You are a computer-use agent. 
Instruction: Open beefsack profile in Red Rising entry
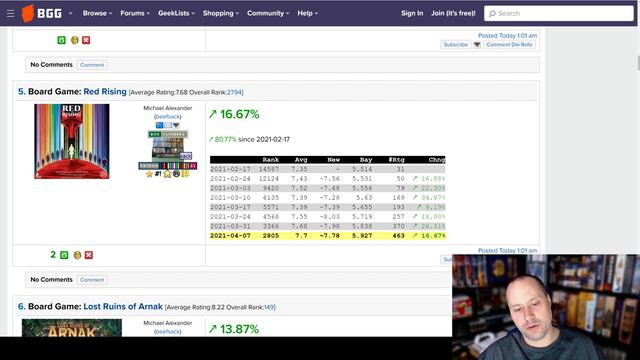168,117
